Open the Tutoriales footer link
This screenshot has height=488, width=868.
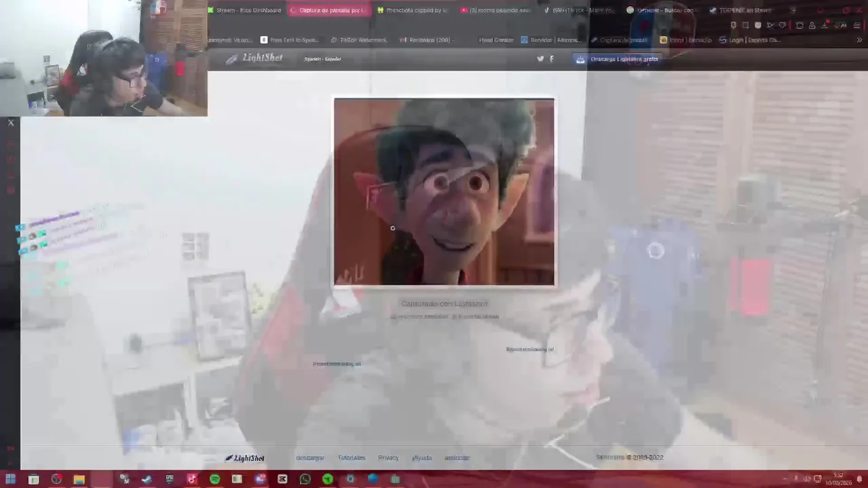pos(351,457)
